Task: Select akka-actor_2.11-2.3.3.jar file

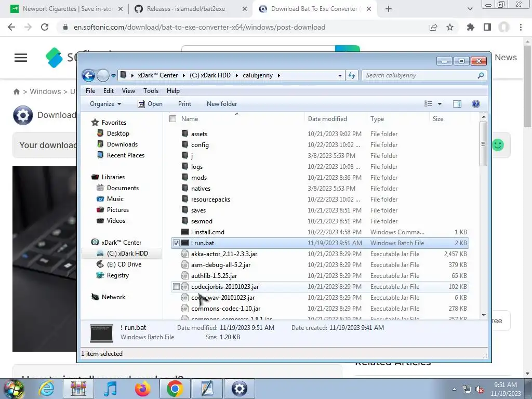Action: coord(320,254)
